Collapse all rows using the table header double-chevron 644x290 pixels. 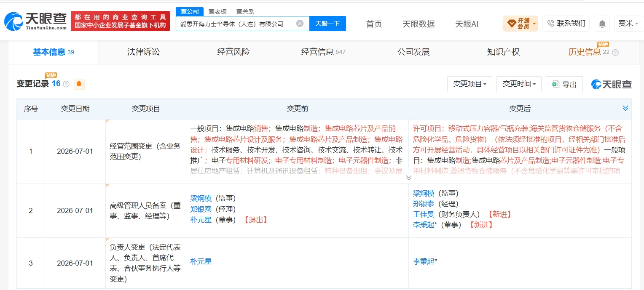[625, 108]
